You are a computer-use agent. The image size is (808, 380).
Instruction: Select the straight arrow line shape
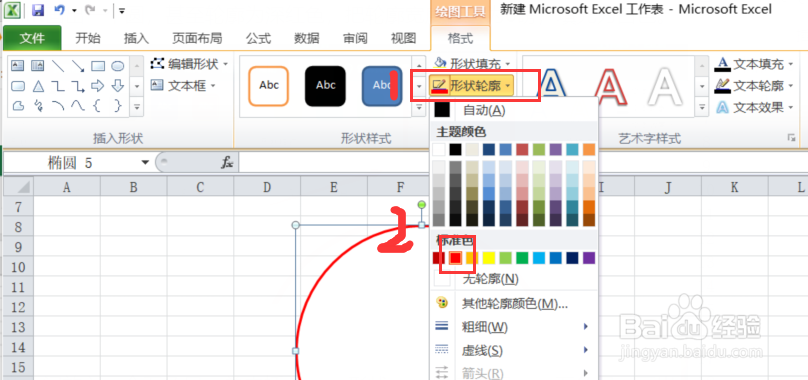point(78,65)
